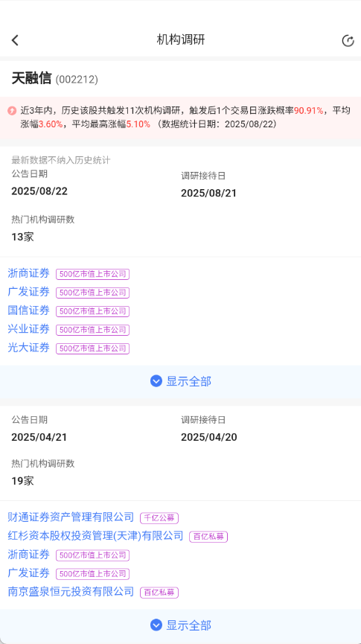Click 500亿市值上市公司 tag beside 光大证券
The height and width of the screenshot is (644, 361).
pos(93,348)
